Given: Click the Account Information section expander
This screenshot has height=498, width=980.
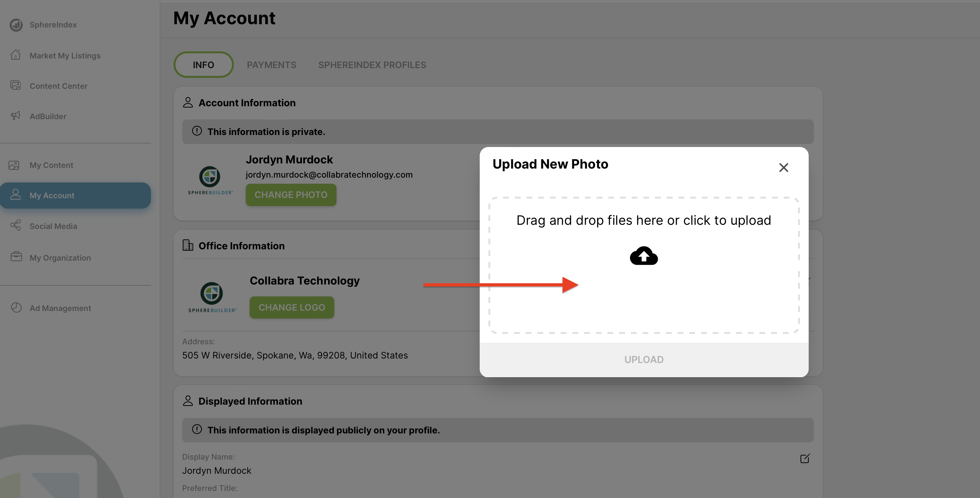Looking at the screenshot, I should pos(247,102).
